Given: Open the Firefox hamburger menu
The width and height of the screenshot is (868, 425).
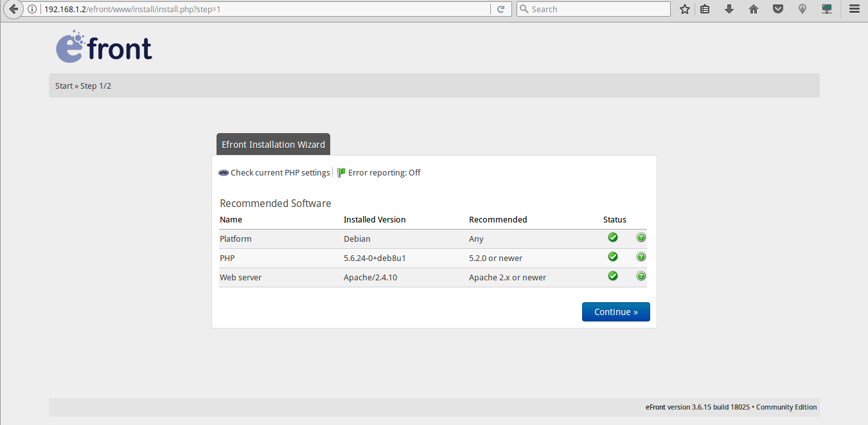Looking at the screenshot, I should pos(853,9).
